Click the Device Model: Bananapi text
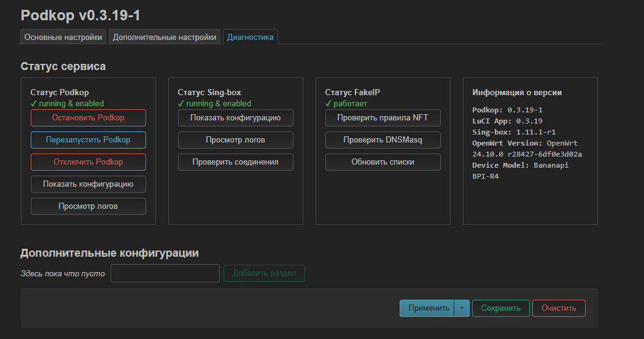644x339 pixels. (x=521, y=165)
